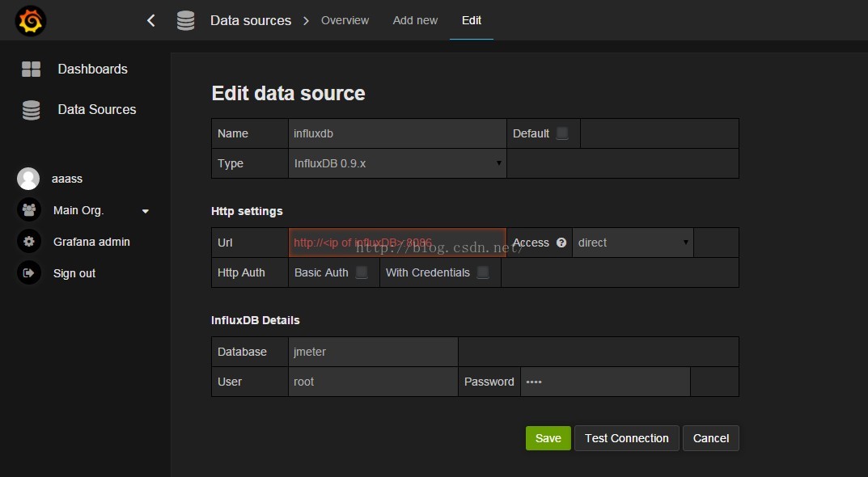Click the Database field containing jmeter

(x=373, y=352)
